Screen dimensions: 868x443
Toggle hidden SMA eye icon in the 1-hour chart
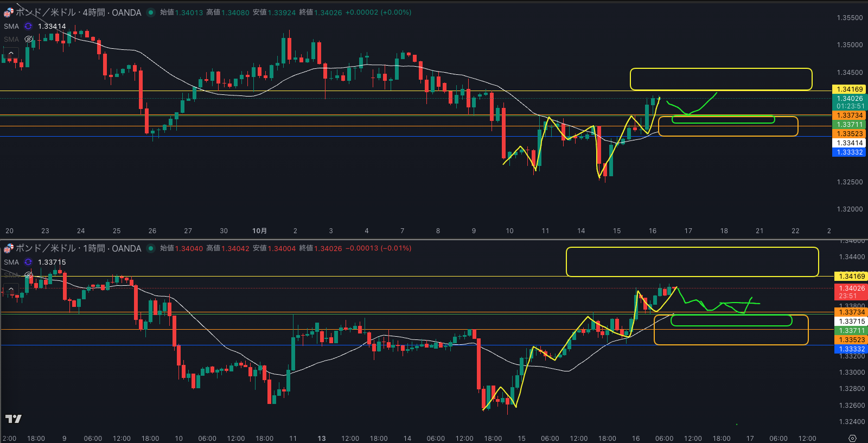click(29, 274)
